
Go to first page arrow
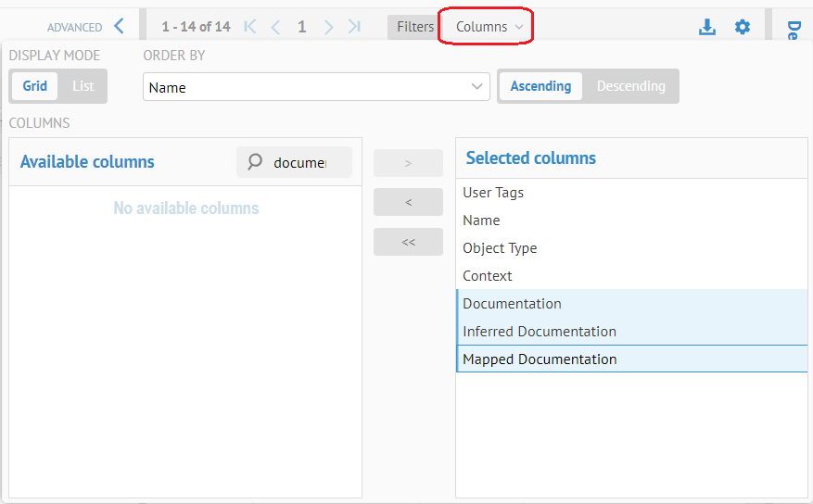[x=250, y=27]
